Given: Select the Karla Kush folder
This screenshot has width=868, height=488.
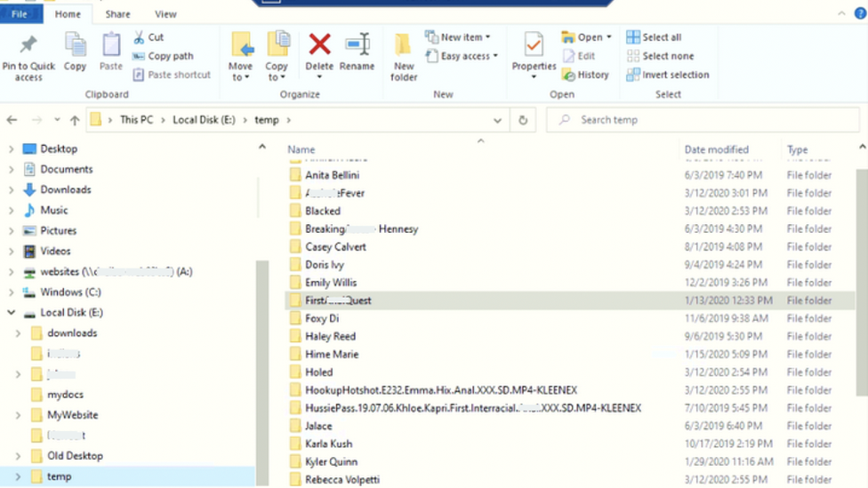Looking at the screenshot, I should (x=328, y=444).
